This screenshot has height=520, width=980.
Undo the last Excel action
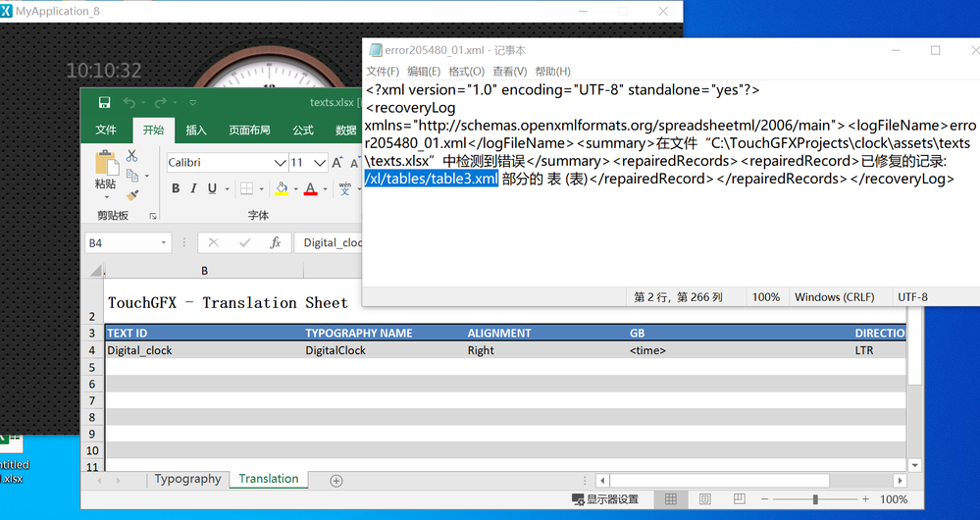pyautogui.click(x=129, y=102)
